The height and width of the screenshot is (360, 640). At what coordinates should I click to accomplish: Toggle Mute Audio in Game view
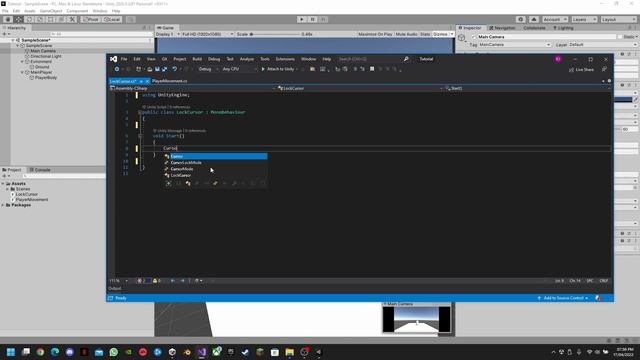point(407,34)
